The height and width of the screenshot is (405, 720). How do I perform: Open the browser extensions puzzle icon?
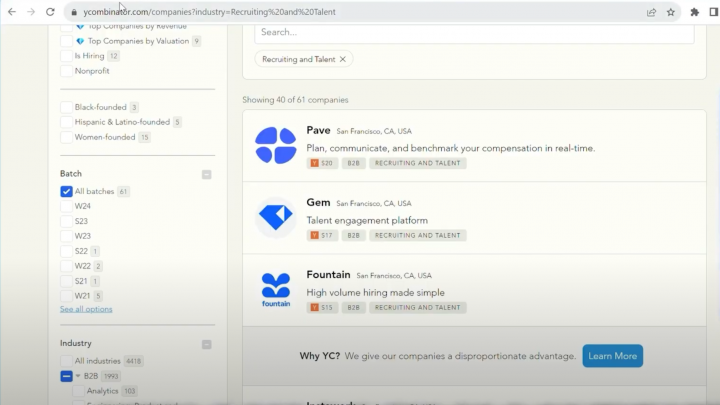click(695, 12)
